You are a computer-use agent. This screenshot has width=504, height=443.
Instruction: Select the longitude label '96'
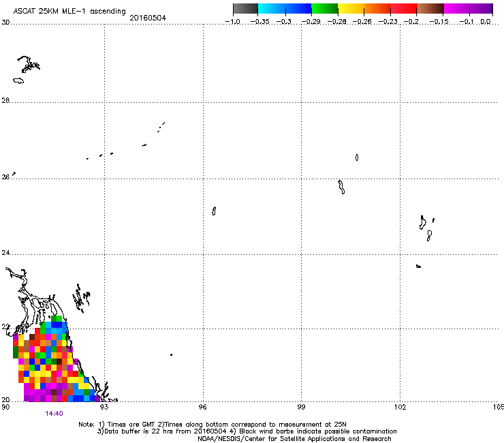click(x=203, y=407)
